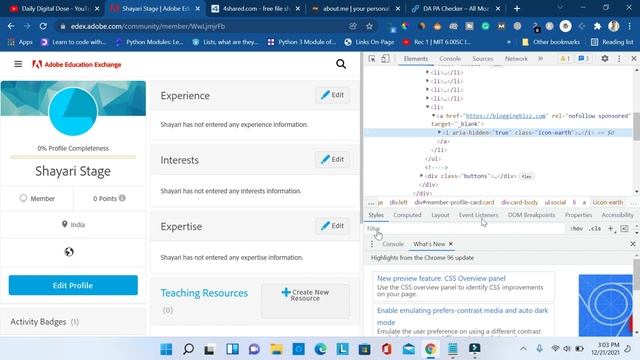Click the Edit Profile button
The image size is (640, 360).
coord(73,285)
